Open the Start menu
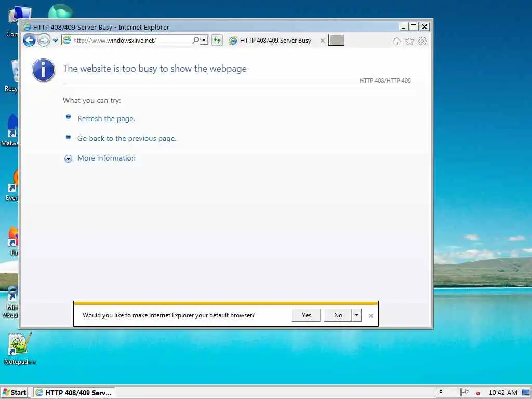The image size is (532, 399). pos(14,393)
